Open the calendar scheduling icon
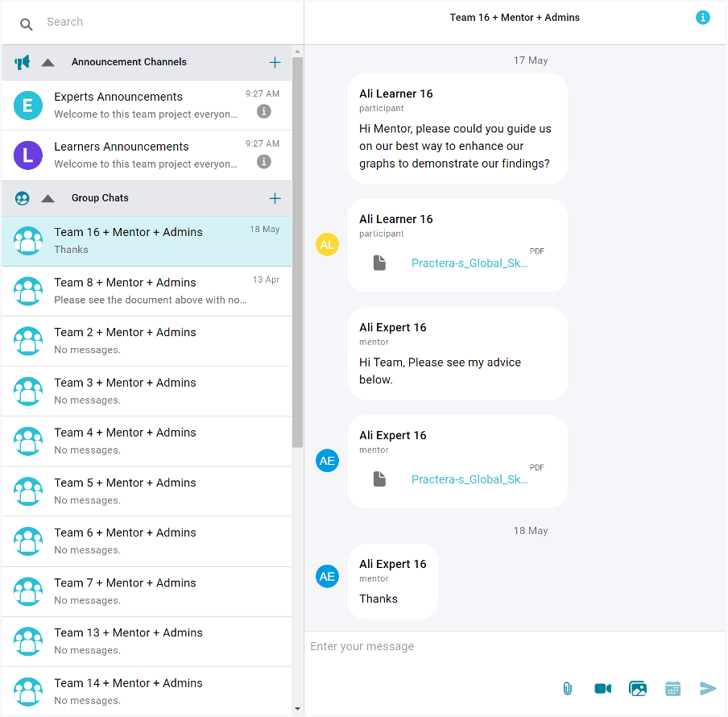Image resolution: width=728 pixels, height=717 pixels. coord(673,689)
